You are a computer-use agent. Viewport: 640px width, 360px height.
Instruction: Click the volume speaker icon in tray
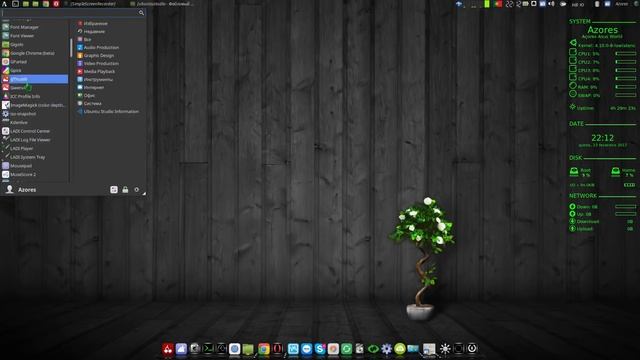tap(551, 4)
